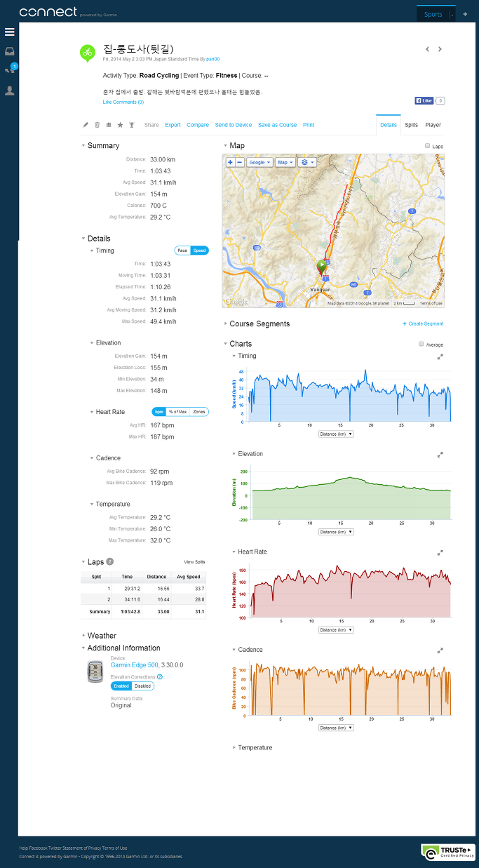Click Export in activity toolbar

[173, 125]
